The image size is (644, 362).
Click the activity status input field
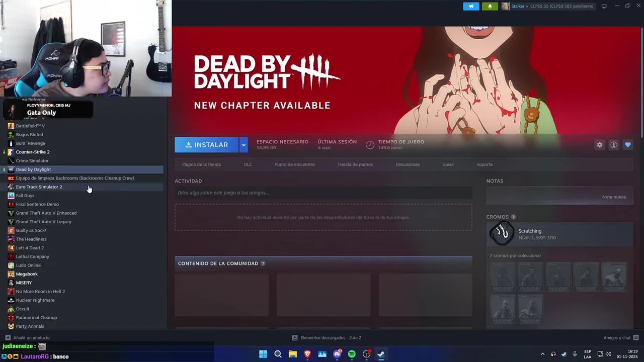tap(324, 193)
